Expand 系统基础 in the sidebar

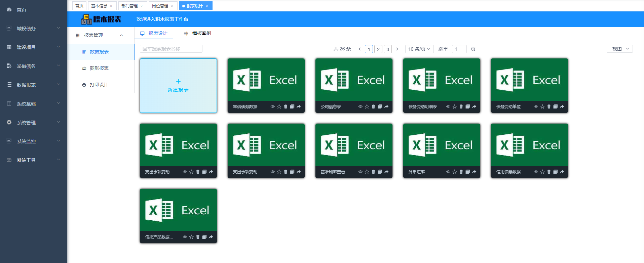click(x=34, y=104)
